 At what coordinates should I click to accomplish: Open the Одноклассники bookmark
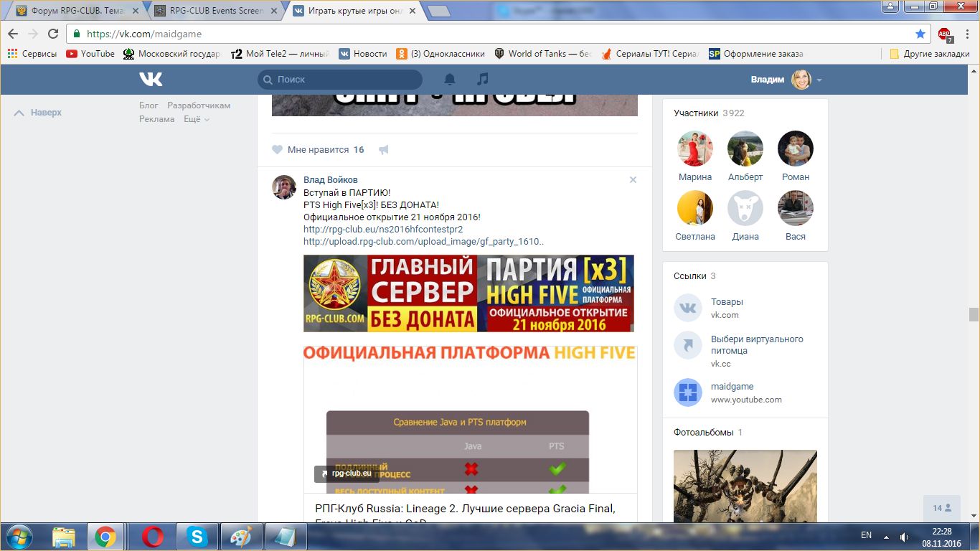(440, 54)
